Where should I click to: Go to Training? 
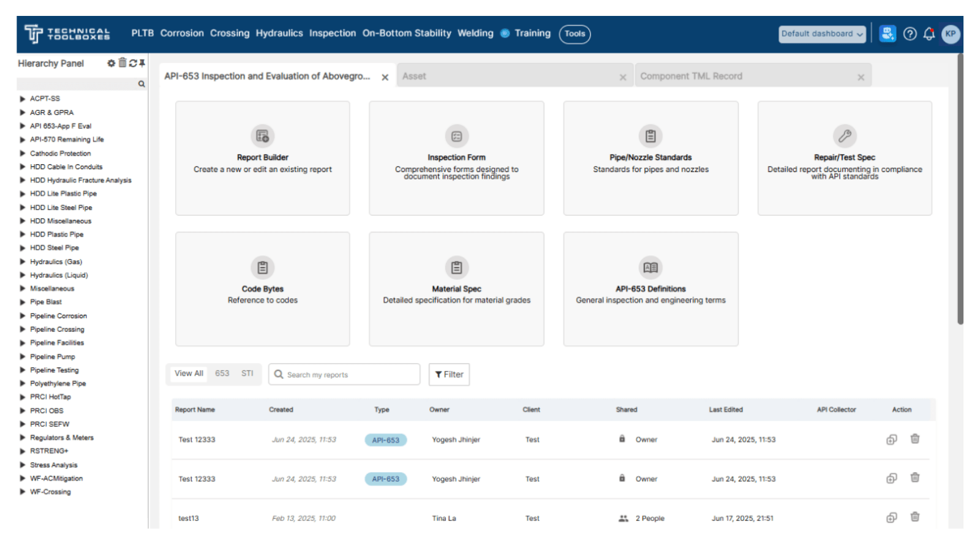(532, 33)
